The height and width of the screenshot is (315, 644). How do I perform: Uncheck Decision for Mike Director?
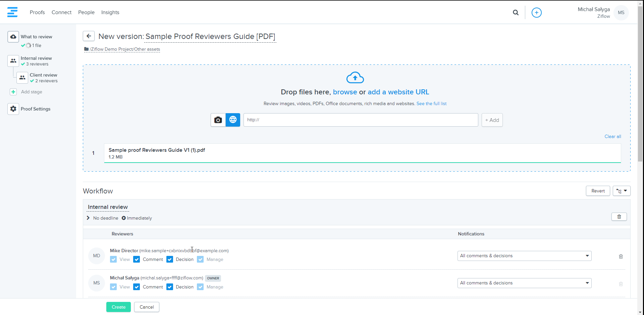170,260
